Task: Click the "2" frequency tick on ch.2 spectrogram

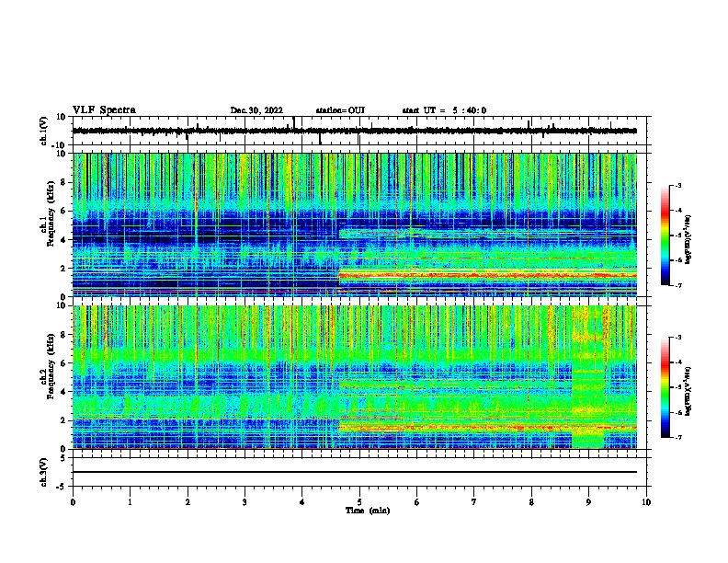Action: (x=63, y=420)
